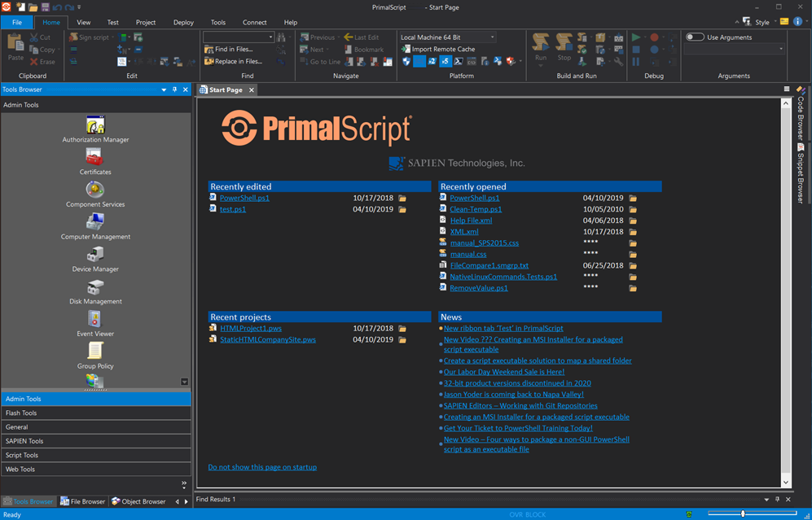This screenshot has height=520, width=812.
Task: Click the New file icon in quick access toolbar
Action: coord(20,7)
